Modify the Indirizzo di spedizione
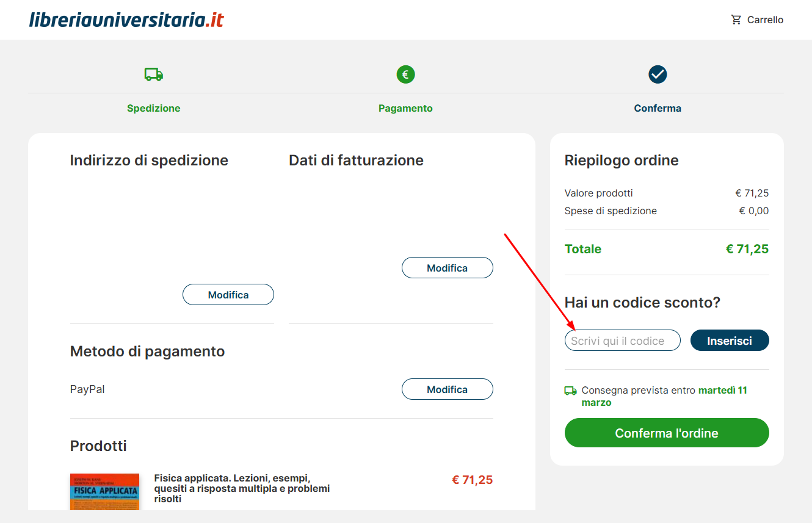The height and width of the screenshot is (523, 812). [x=228, y=294]
